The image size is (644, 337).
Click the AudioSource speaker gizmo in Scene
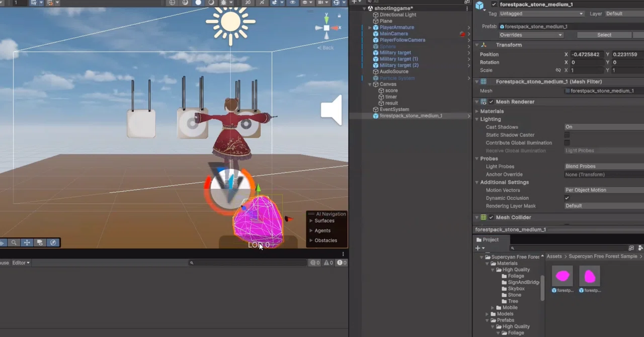tap(332, 109)
